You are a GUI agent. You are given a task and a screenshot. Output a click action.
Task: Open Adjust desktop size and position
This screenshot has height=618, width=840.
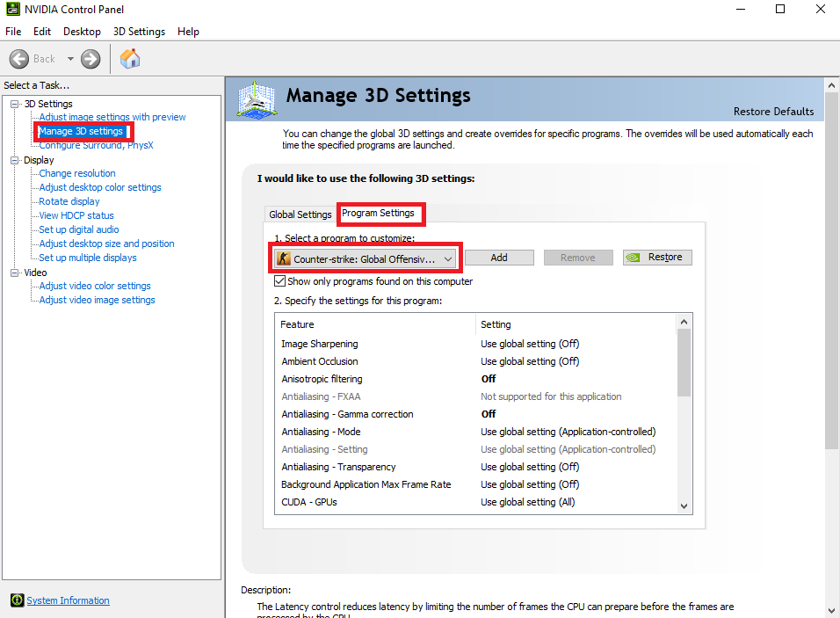click(x=106, y=244)
